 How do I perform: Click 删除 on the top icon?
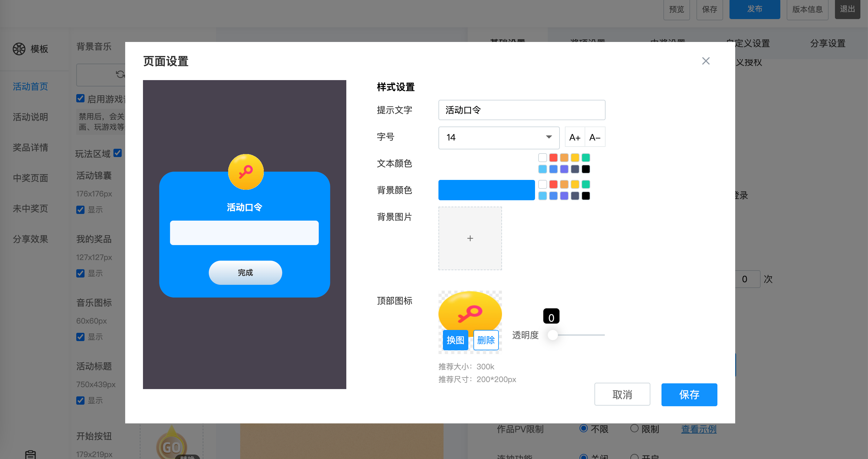[486, 340]
